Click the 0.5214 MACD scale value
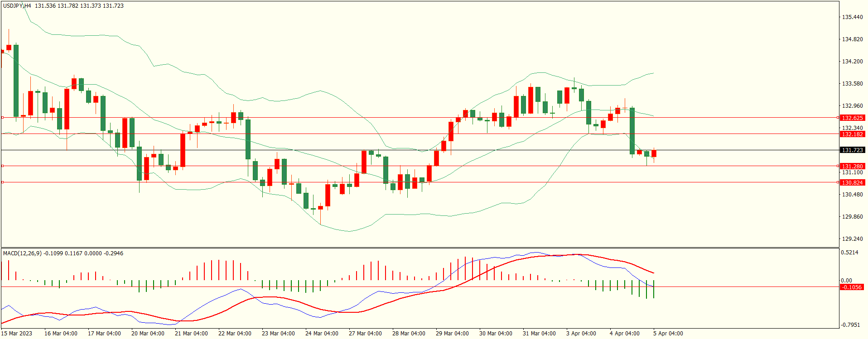Image resolution: width=868 pixels, height=339 pixels. pyautogui.click(x=849, y=253)
